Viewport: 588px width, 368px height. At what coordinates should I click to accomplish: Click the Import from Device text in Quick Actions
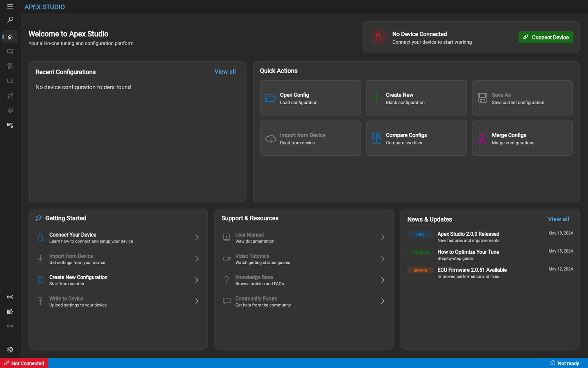303,135
